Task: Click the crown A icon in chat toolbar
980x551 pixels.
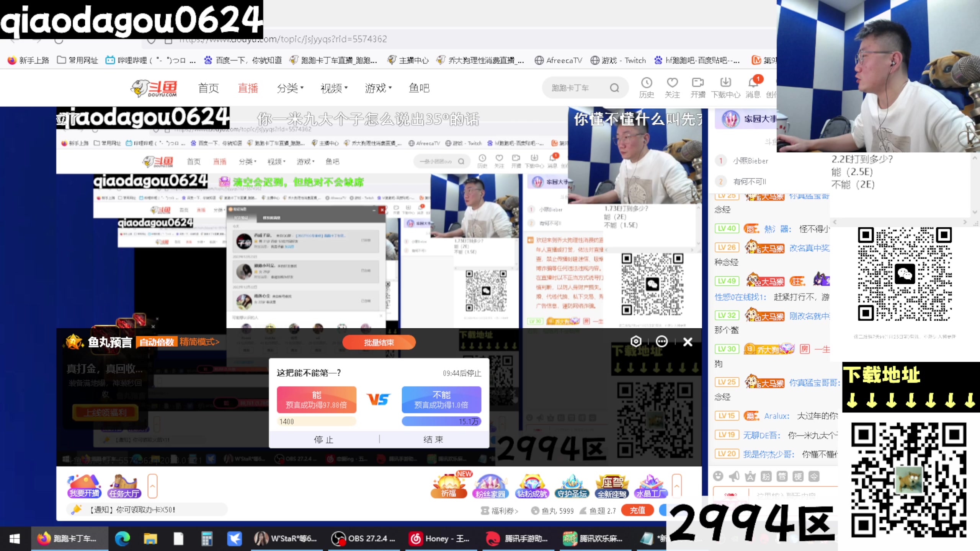Action: [x=750, y=476]
